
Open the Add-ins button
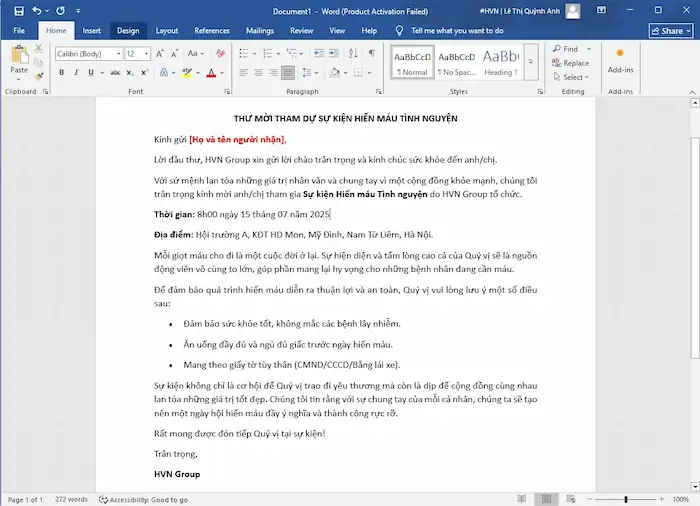coord(620,60)
